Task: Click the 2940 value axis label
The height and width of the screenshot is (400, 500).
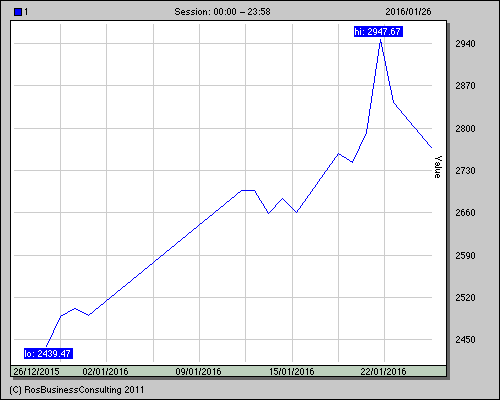Action: tap(465, 44)
